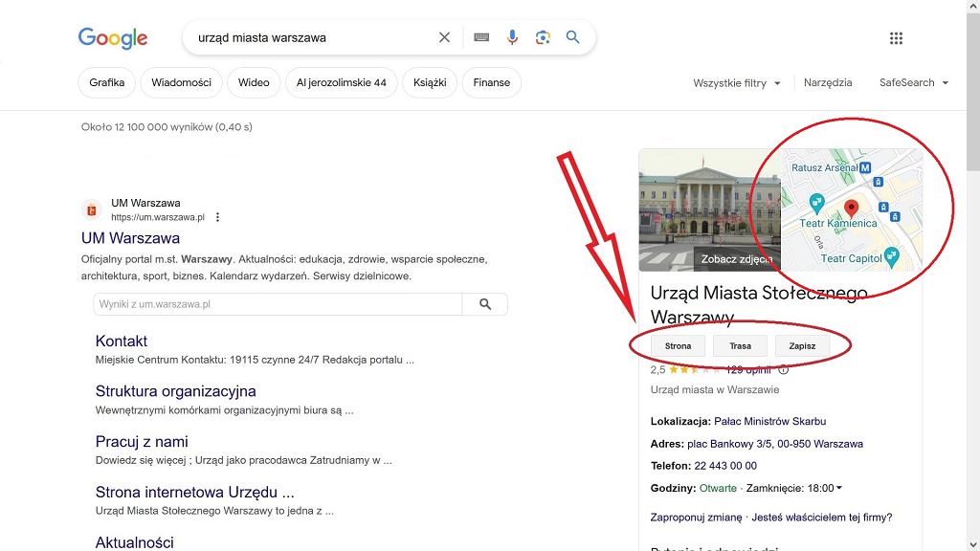Click the info icon next to reviews count
Screen dimensions: 980x551
tap(783, 370)
